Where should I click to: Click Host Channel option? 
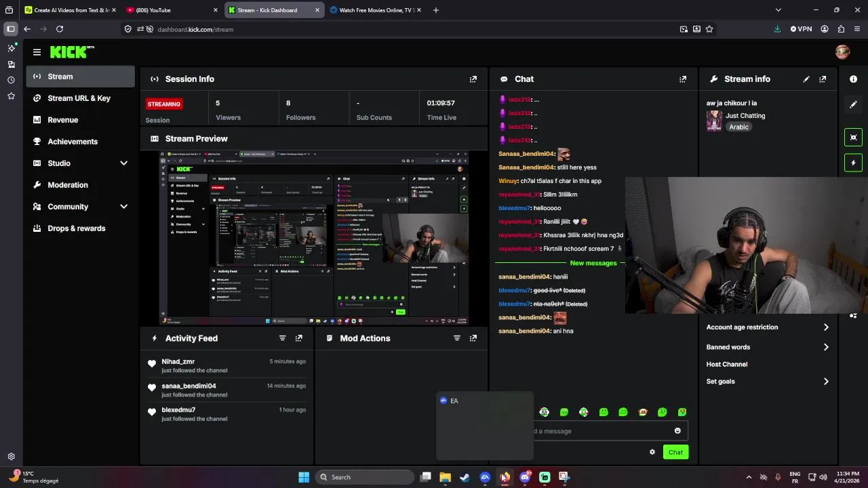pos(727,365)
